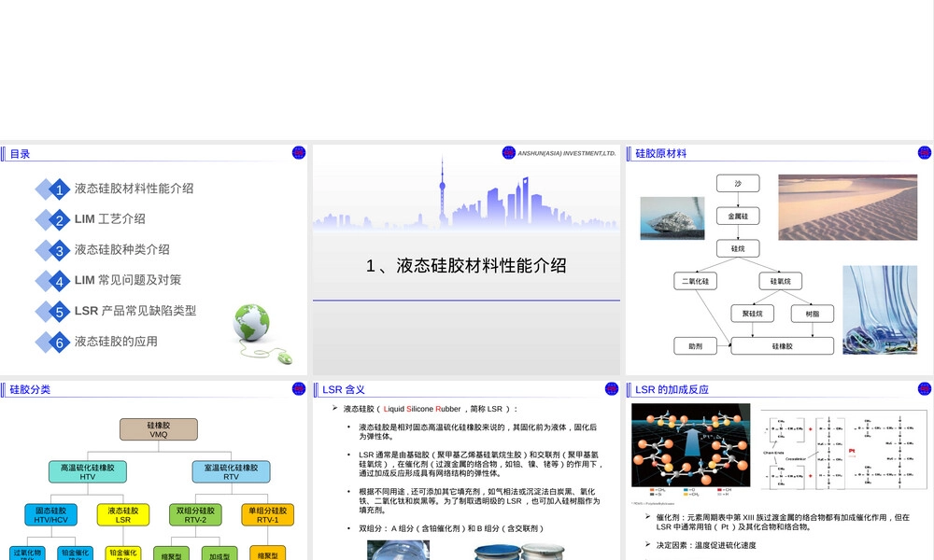Screen dimensions: 934x560
Task: Click the orange 单组分硅胶 RTV-1 box
Action: 267,515
